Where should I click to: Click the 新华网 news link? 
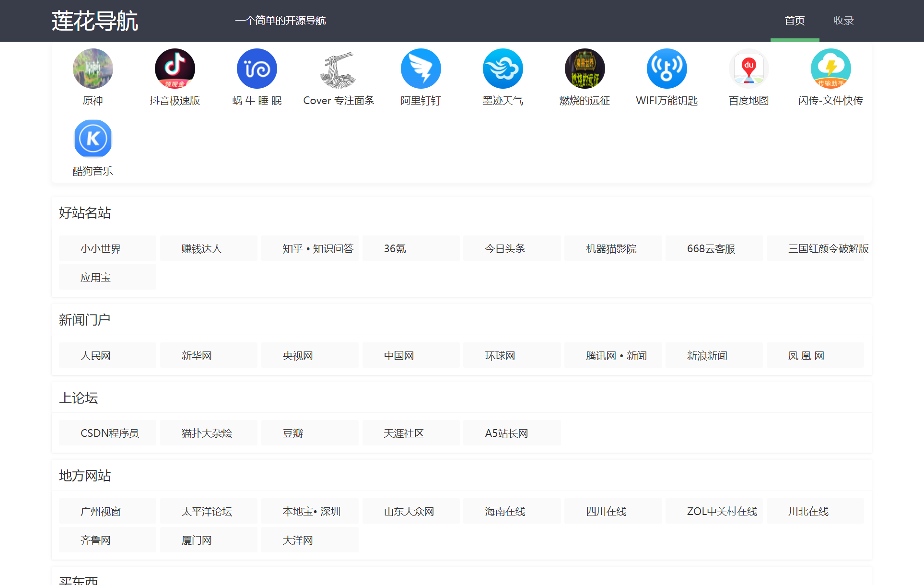208,355
